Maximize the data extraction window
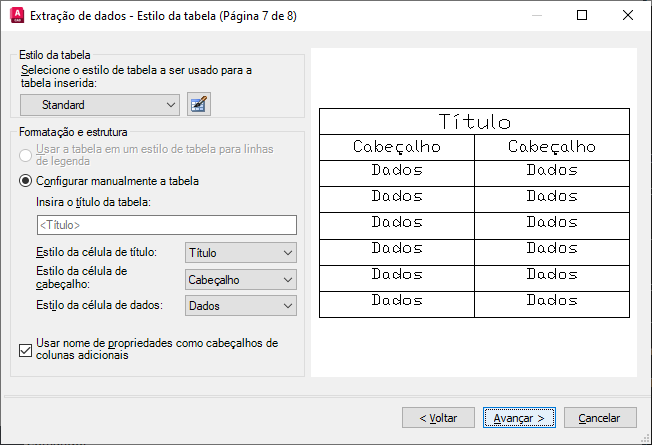 (x=583, y=16)
